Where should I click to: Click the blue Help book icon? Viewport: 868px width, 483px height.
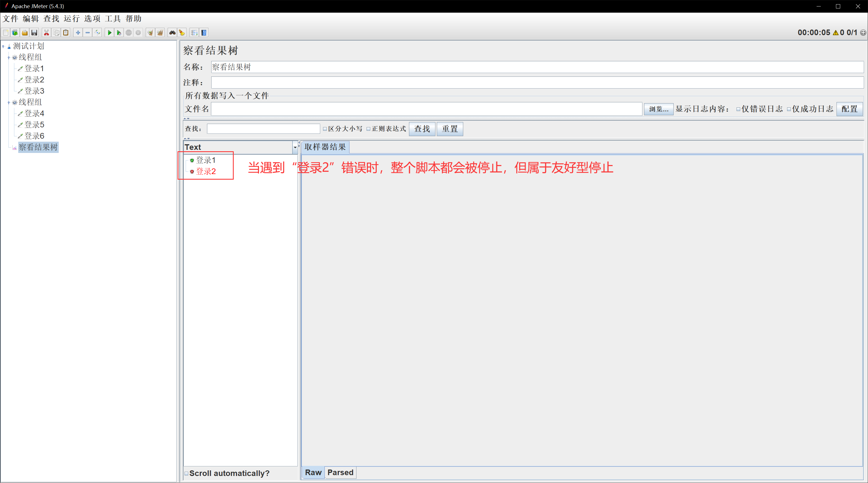coord(204,33)
